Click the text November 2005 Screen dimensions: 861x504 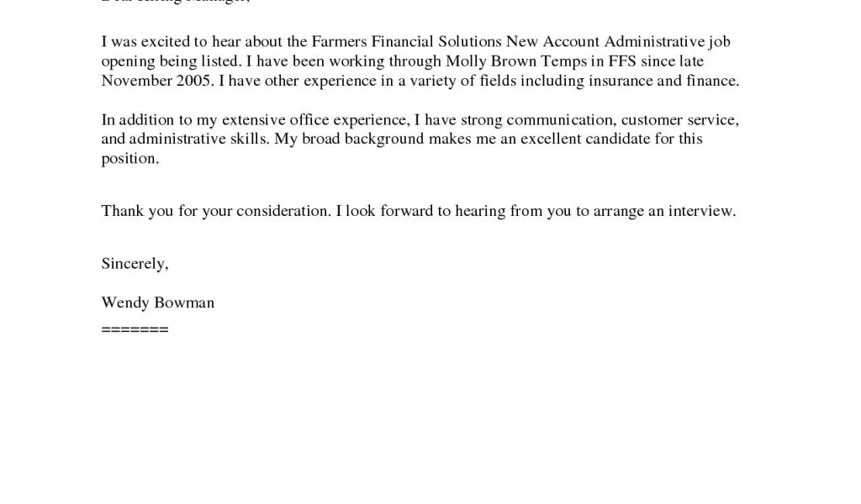tap(156, 81)
